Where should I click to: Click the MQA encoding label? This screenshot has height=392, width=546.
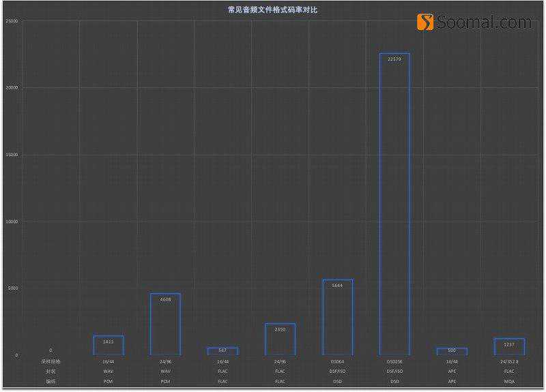click(x=509, y=382)
